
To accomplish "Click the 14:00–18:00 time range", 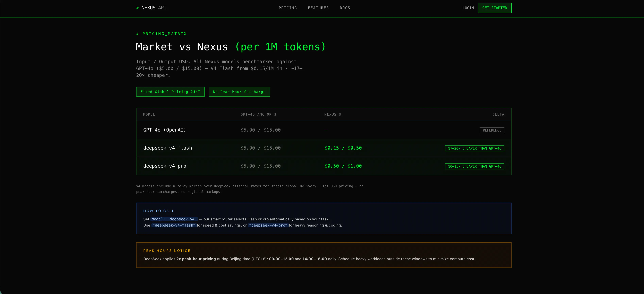I will pos(315,259).
